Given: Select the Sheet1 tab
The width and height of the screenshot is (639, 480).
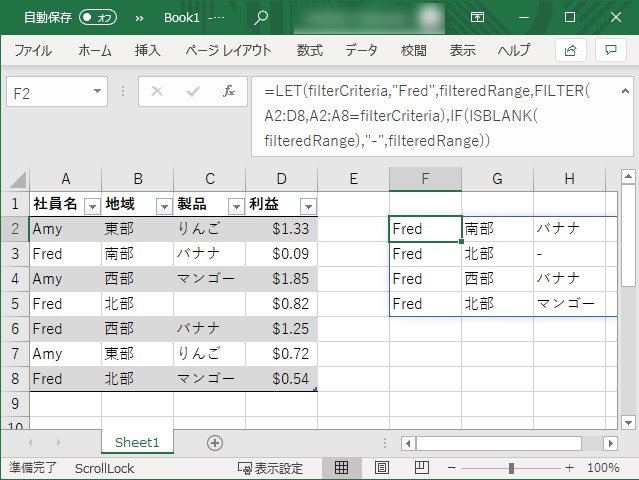Looking at the screenshot, I should 137,443.
